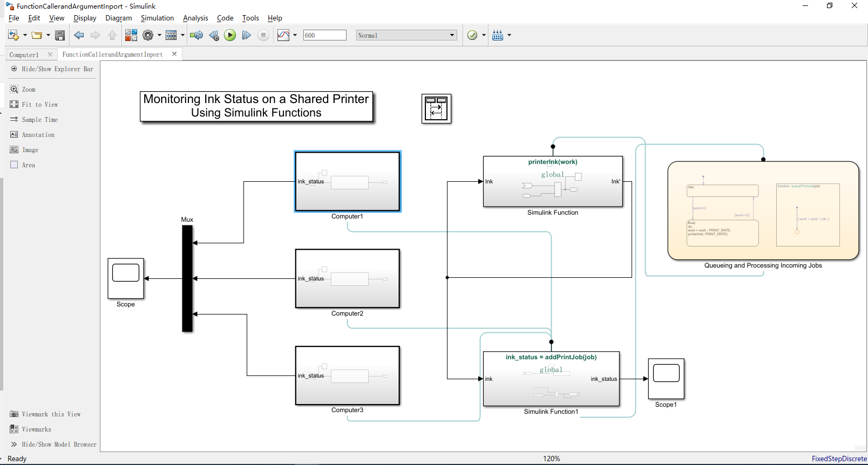The width and height of the screenshot is (868, 465).
Task: Select the Computer1 subsystem block
Action: coord(348,181)
